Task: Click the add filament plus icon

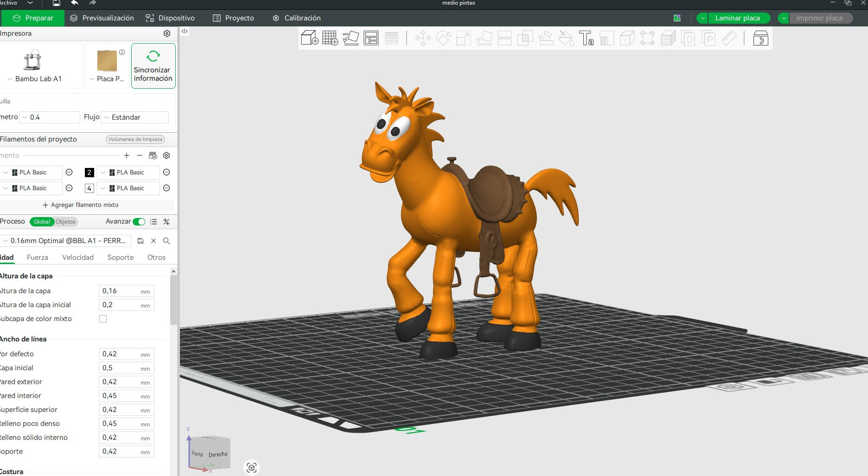Action: coord(127,155)
